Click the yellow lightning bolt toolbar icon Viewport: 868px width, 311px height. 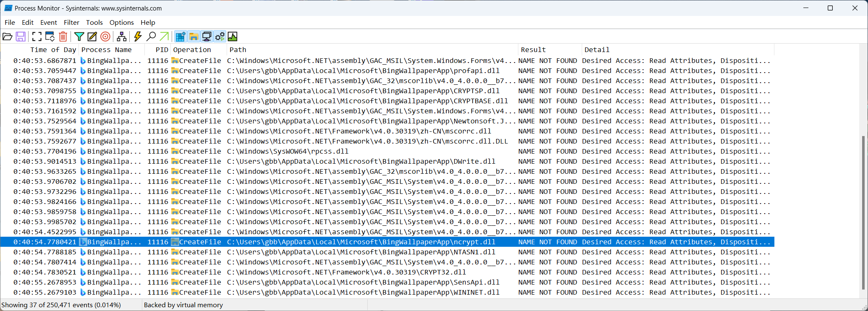coord(138,37)
